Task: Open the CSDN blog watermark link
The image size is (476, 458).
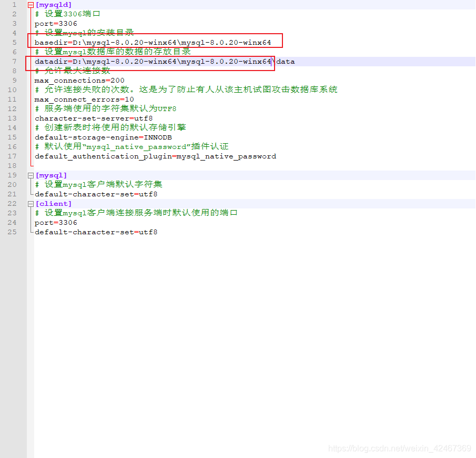Action: pyautogui.click(x=399, y=449)
